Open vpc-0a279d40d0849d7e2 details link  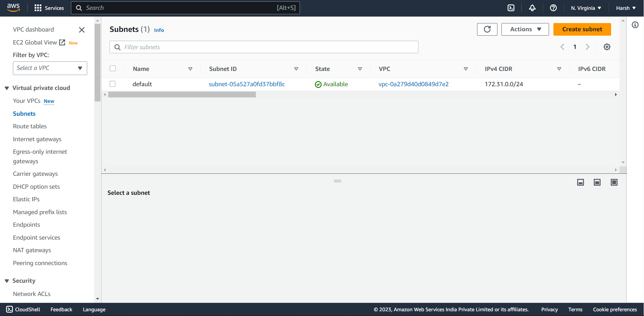tap(413, 84)
